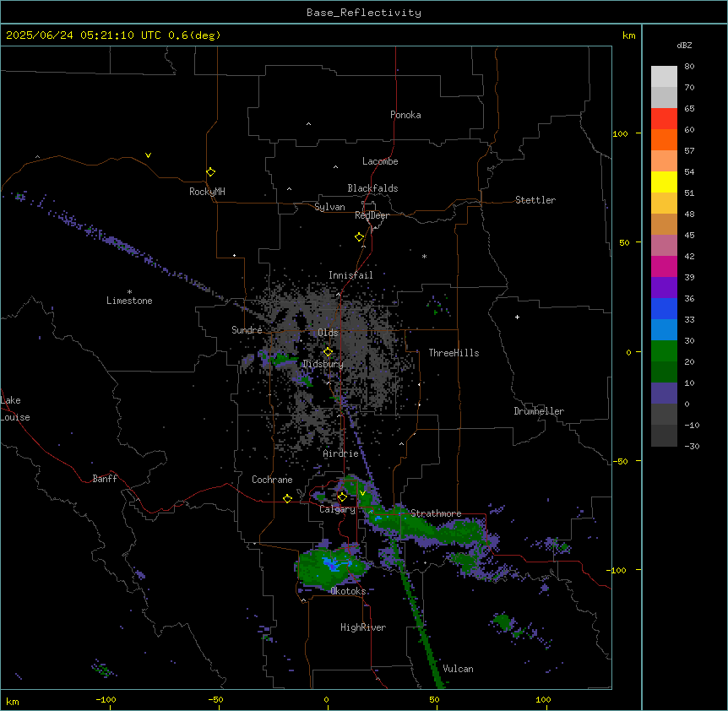Click the green echo cluster west of Didsbury
728x711 pixels.
tap(281, 358)
